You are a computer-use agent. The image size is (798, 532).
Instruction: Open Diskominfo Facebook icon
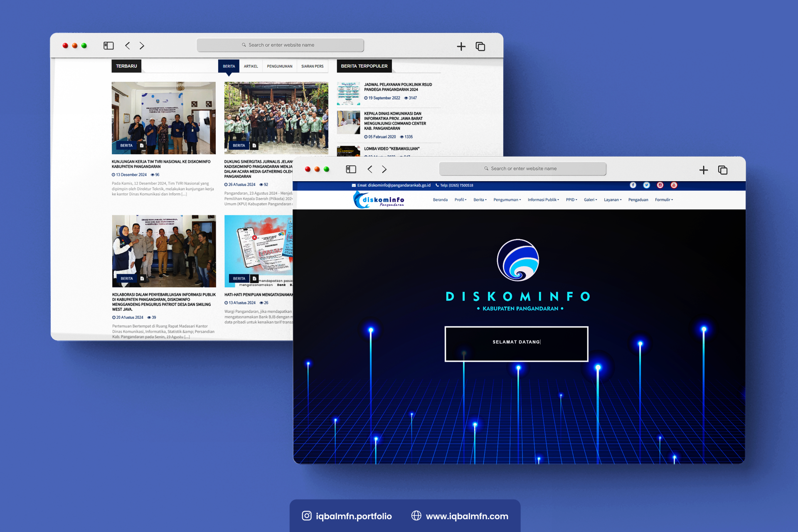[633, 185]
